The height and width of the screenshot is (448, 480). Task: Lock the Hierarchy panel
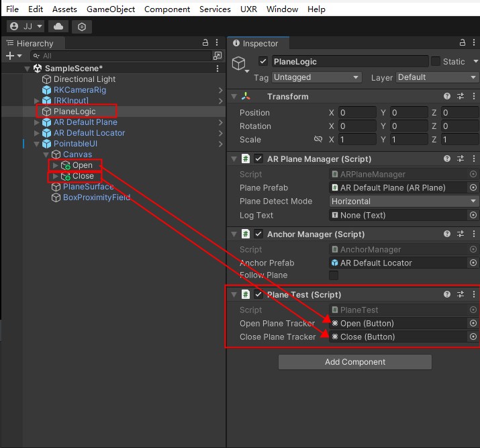point(205,42)
